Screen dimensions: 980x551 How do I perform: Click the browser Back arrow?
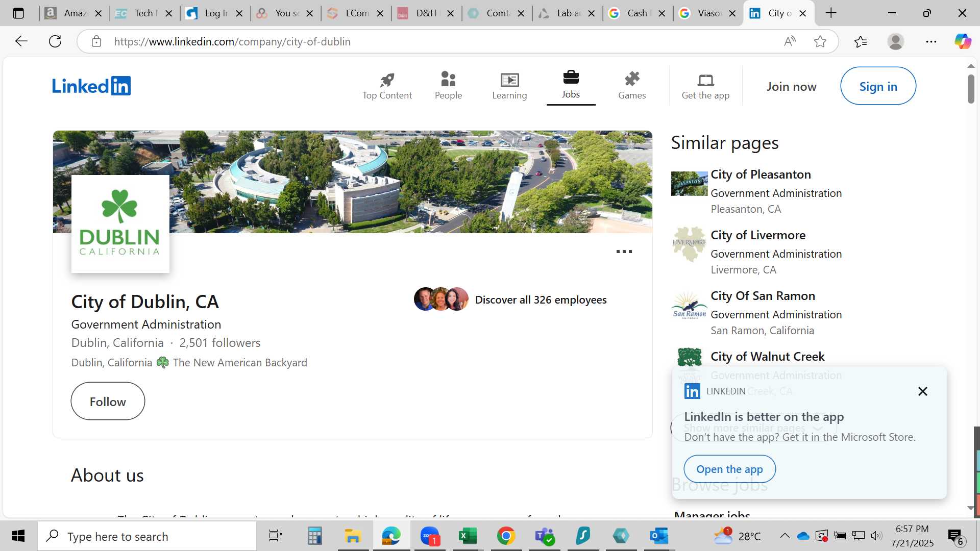[21, 41]
